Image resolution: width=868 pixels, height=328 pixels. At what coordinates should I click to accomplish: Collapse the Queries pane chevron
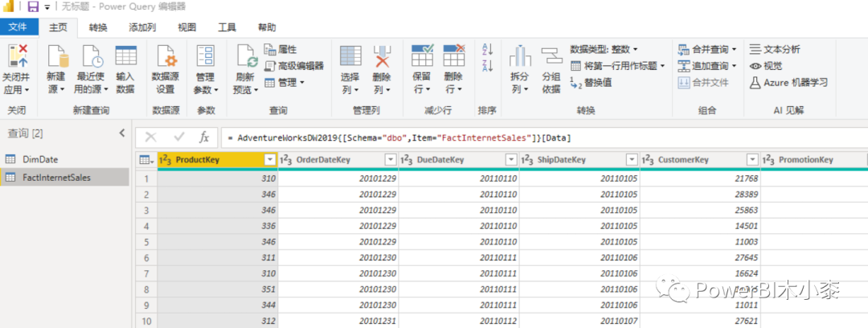pos(122,133)
